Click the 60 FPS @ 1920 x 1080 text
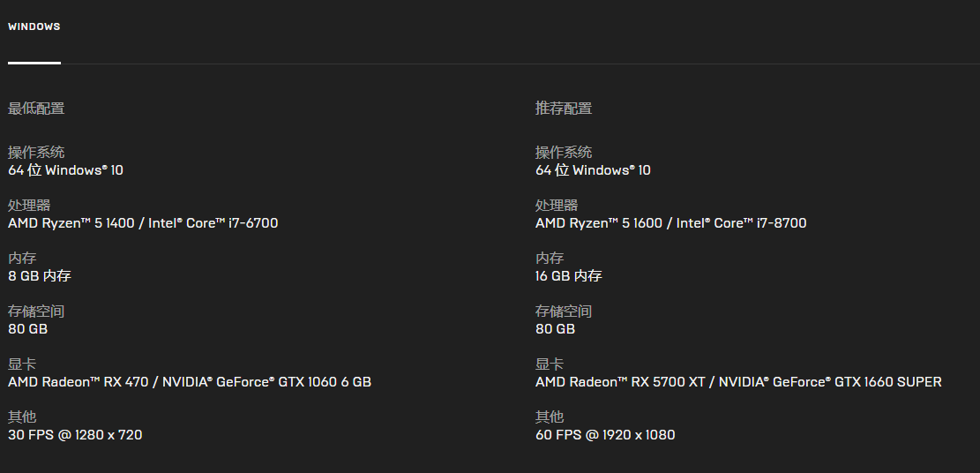 click(x=605, y=435)
